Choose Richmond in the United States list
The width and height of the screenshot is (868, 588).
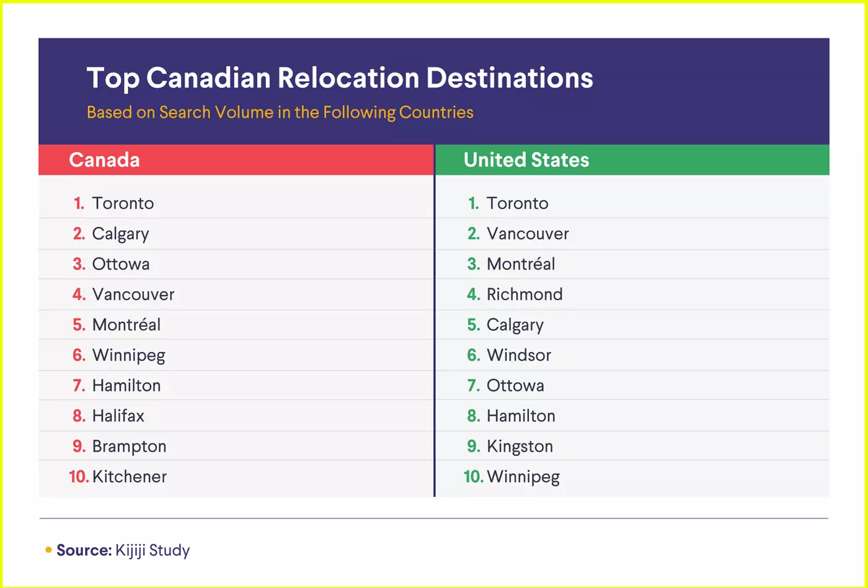[525, 294]
